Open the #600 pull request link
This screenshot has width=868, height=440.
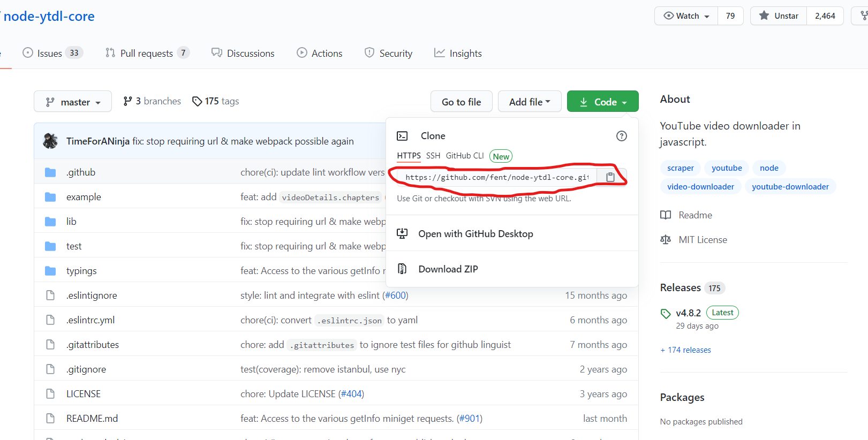pyautogui.click(x=396, y=295)
